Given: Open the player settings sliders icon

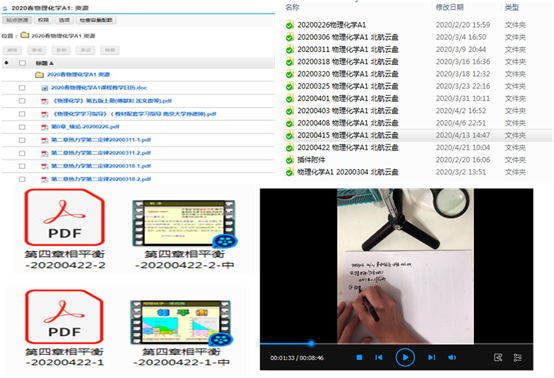Looking at the screenshot, I should (x=517, y=358).
